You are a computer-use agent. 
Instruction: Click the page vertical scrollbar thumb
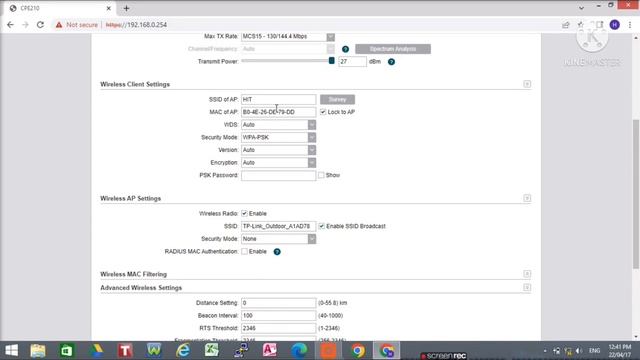click(x=636, y=194)
